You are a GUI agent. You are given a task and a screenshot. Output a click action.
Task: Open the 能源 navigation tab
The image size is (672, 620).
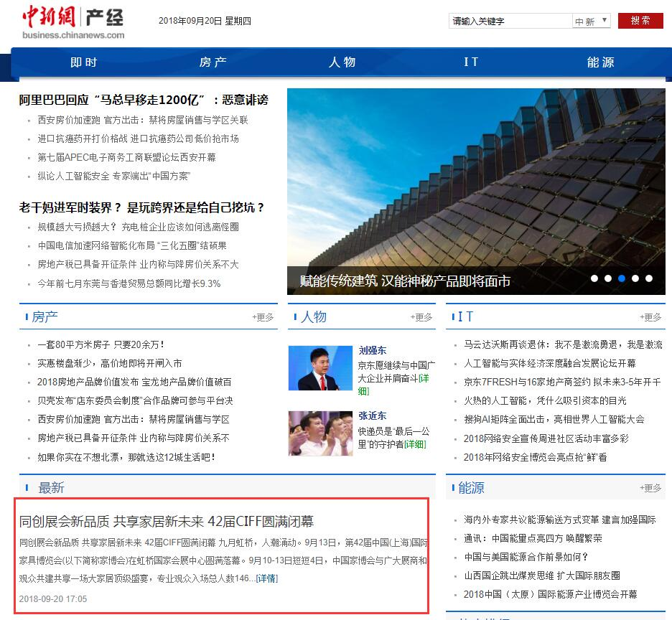click(600, 62)
